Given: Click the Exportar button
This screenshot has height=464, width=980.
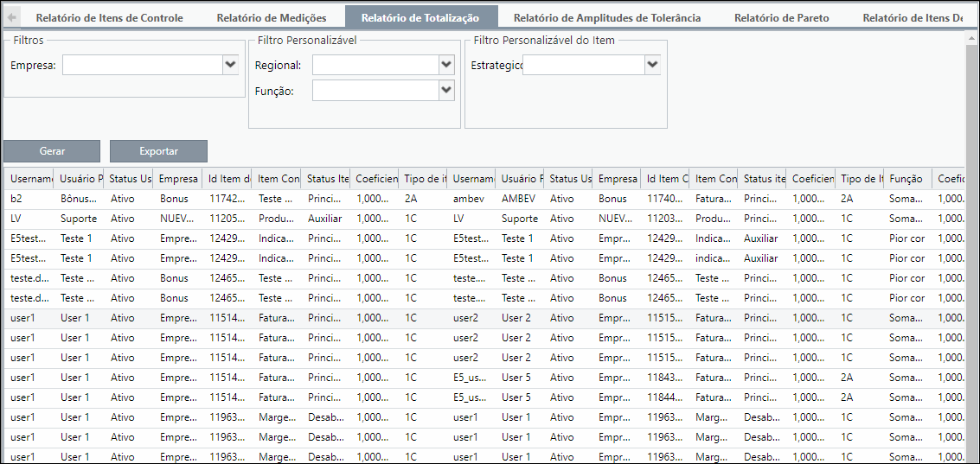Looking at the screenshot, I should 159,151.
